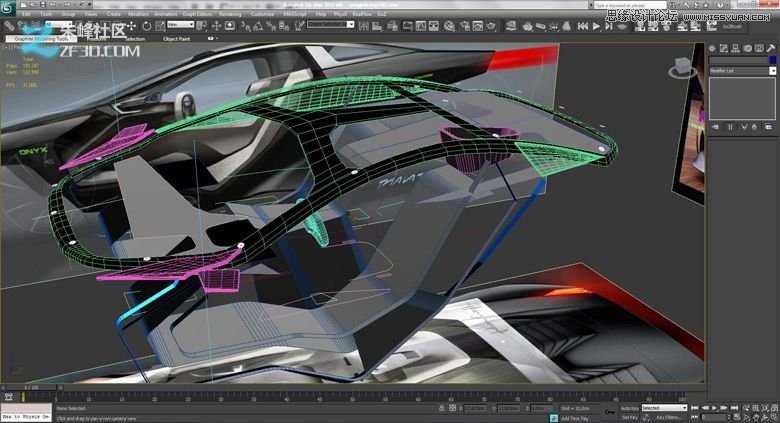Click the blue object color swatch
This screenshot has height=423, width=780.
[772, 59]
